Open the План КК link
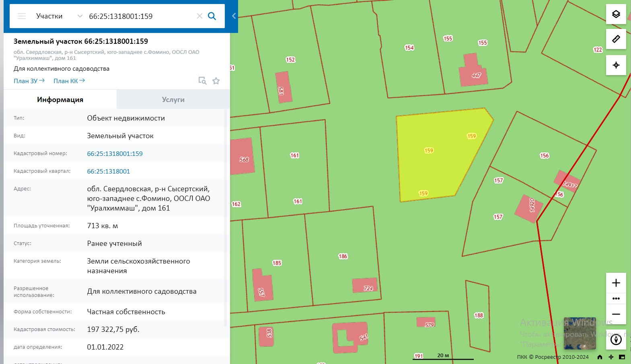The image size is (631, 364). click(69, 81)
